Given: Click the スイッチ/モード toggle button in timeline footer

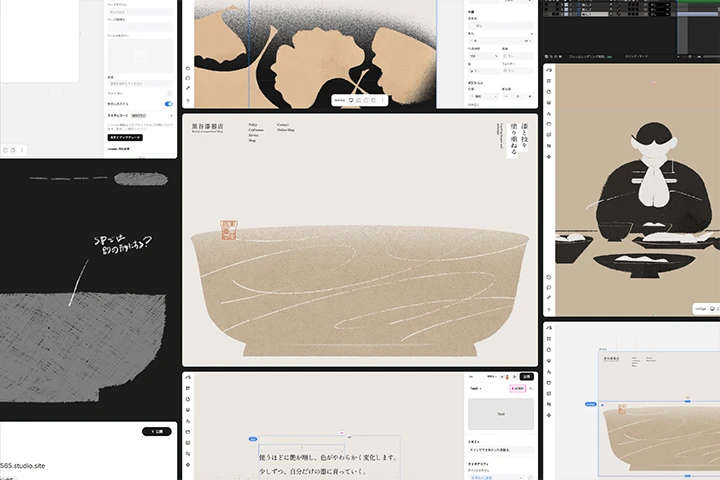Looking at the screenshot, I should 636,56.
